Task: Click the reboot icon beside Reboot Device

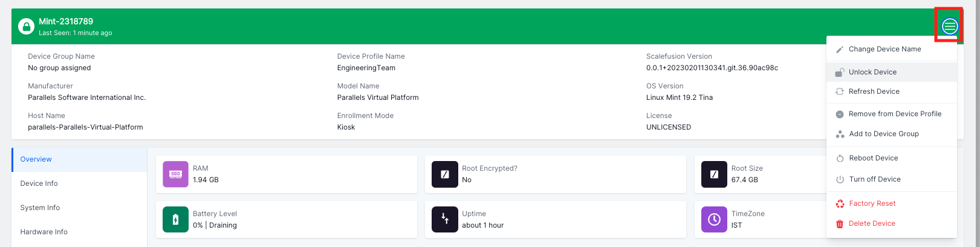Action: [840, 159]
